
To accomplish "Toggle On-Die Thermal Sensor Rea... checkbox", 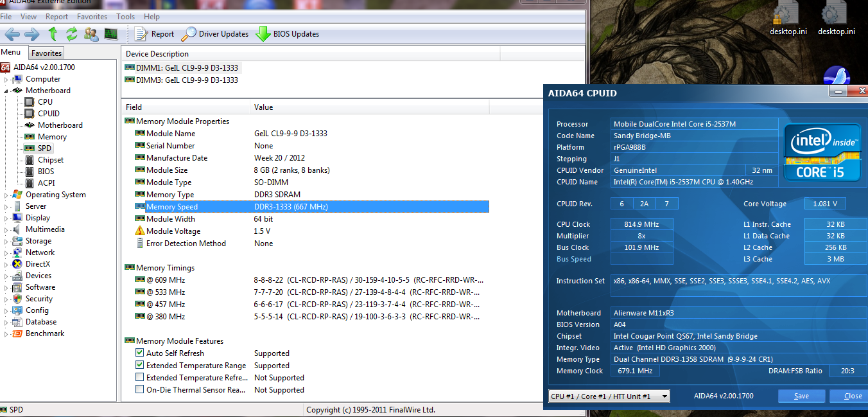I will pos(139,389).
